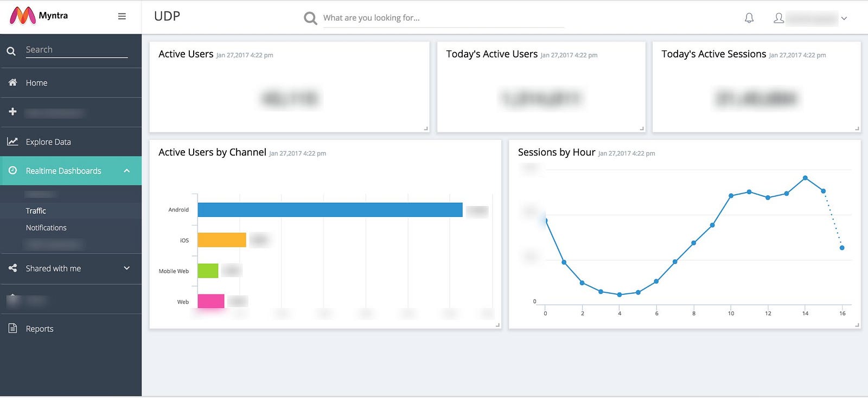Click the plus icon in sidebar
868x398 pixels.
(12, 112)
